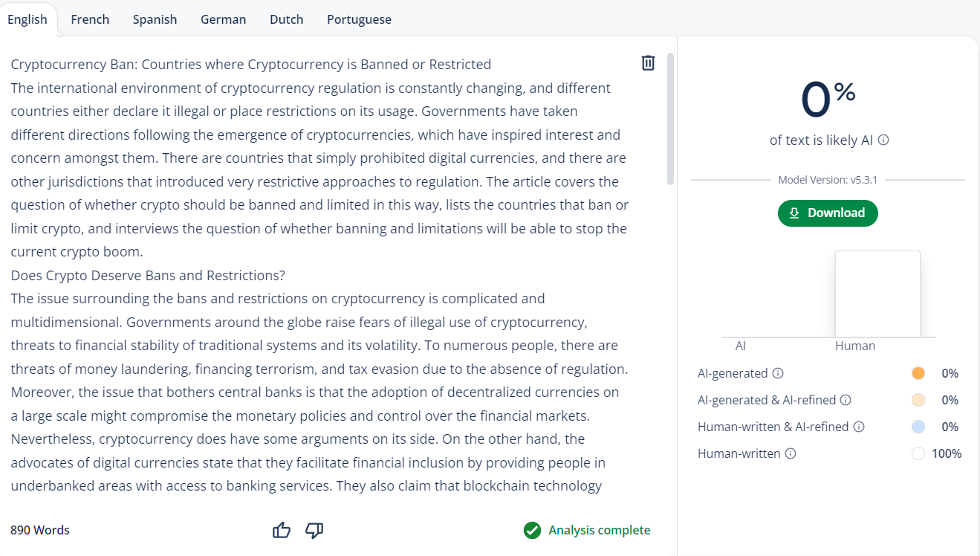Click inside the essay text area
Viewport: 980px width, 556px height.
pos(319,275)
